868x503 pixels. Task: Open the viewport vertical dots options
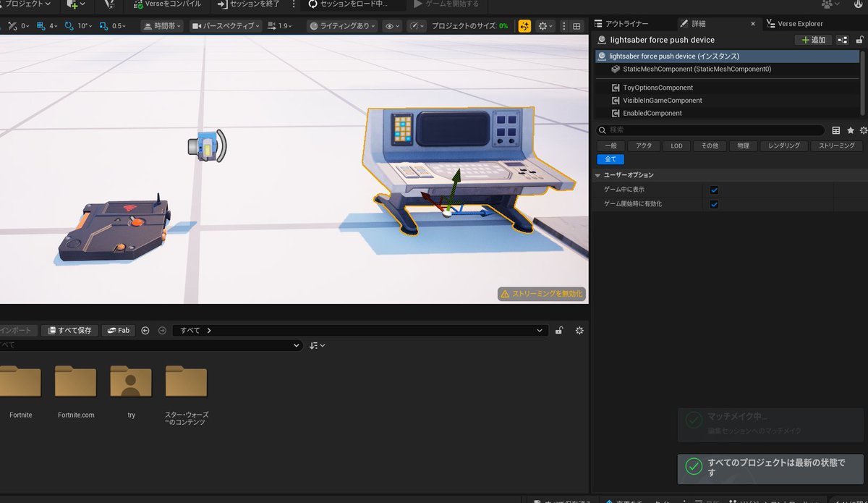(x=563, y=26)
